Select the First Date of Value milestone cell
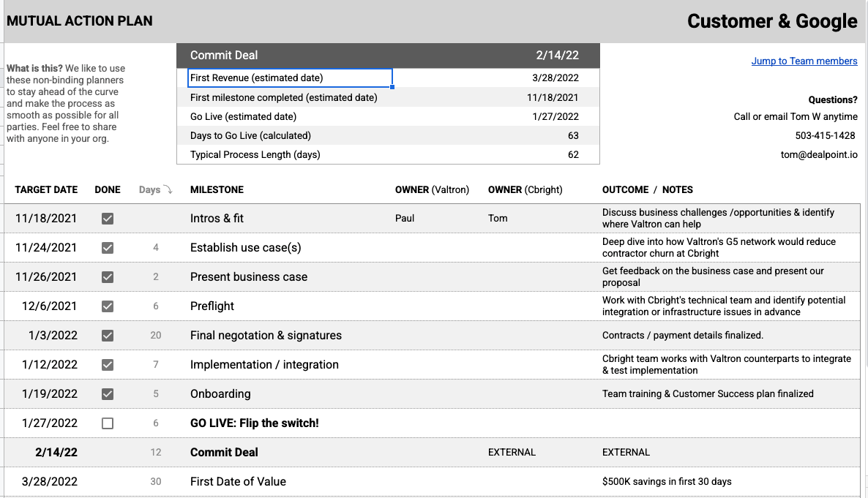This screenshot has height=498, width=868. (x=238, y=482)
